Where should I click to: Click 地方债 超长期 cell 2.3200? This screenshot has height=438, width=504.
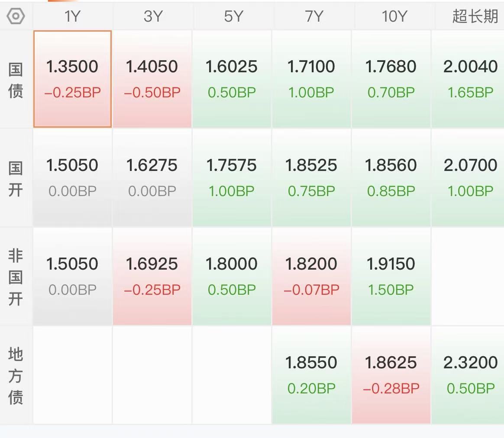(x=469, y=375)
